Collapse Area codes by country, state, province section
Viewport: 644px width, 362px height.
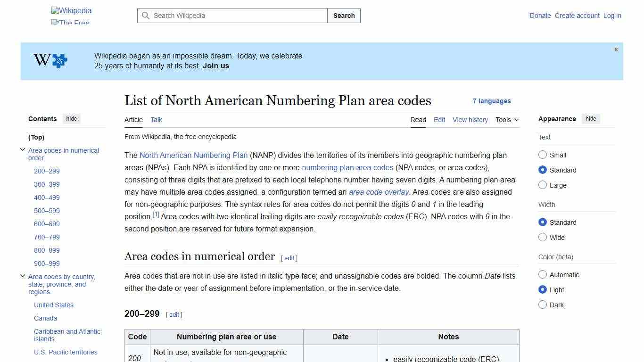(23, 276)
